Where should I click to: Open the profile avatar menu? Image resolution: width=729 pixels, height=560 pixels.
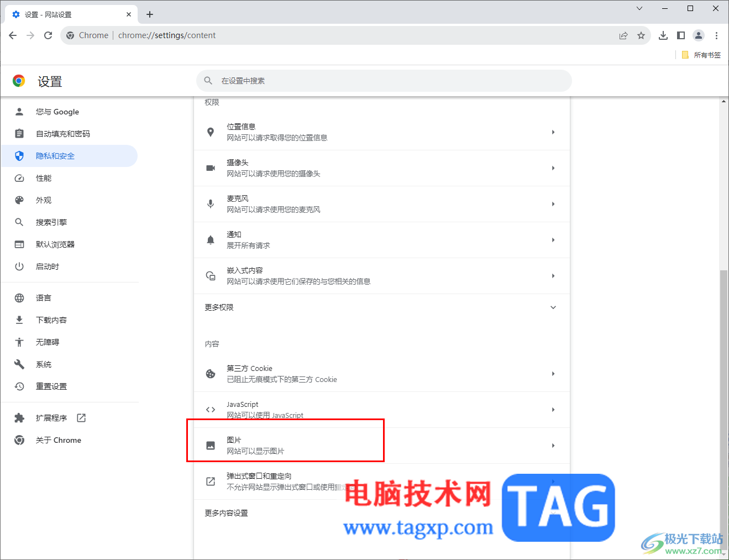coord(699,35)
